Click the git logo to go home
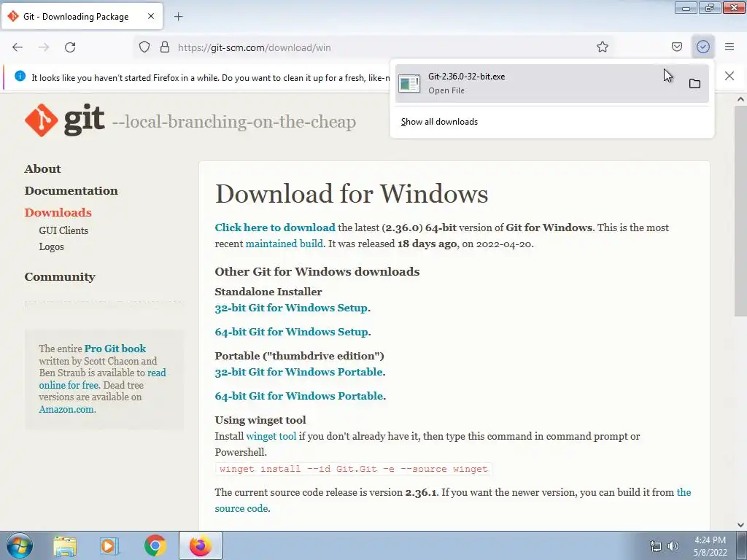 (64, 120)
